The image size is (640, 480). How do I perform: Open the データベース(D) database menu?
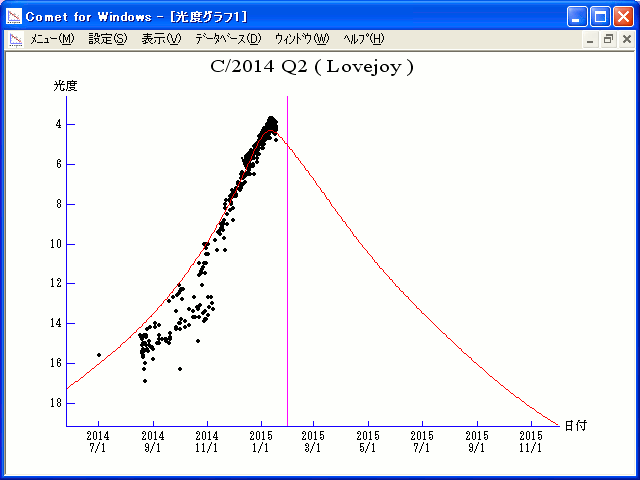pos(228,39)
